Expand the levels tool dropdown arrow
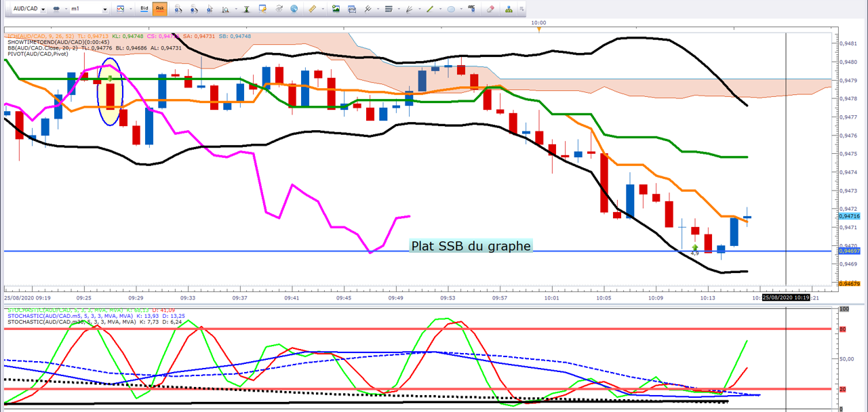Viewport: 868px width, 412px height. click(x=399, y=9)
